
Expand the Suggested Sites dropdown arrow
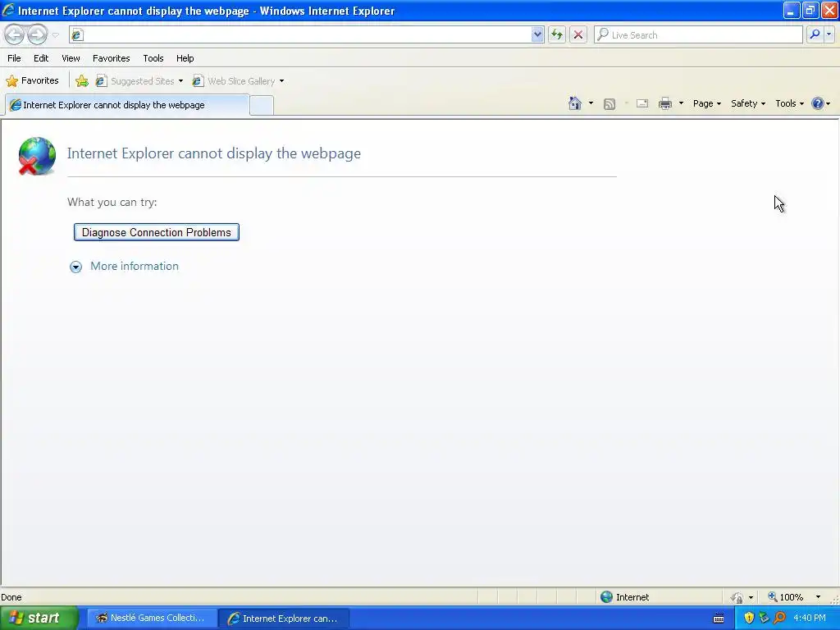[x=180, y=81]
